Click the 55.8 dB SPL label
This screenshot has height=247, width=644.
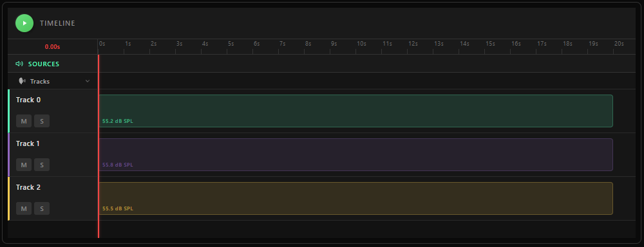click(x=117, y=165)
